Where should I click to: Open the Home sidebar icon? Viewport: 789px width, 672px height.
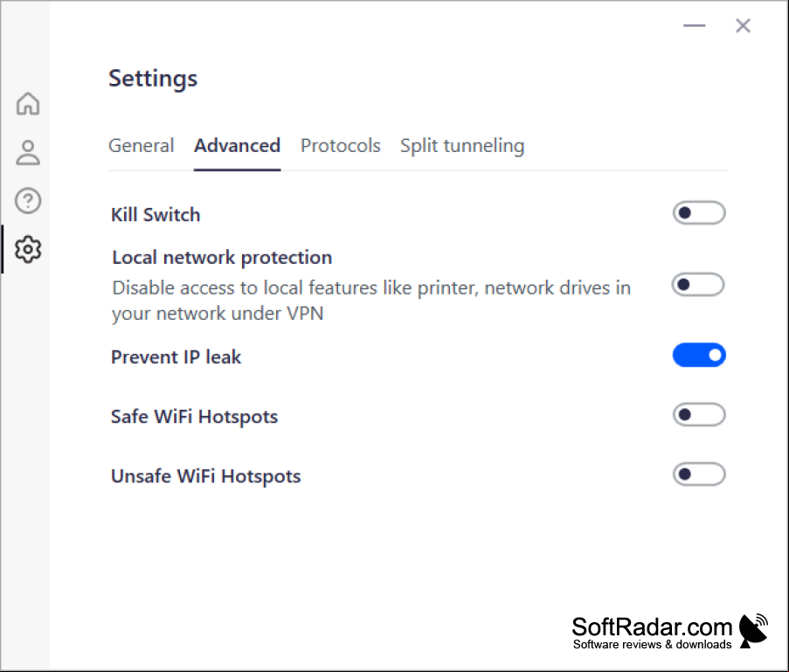coord(28,104)
